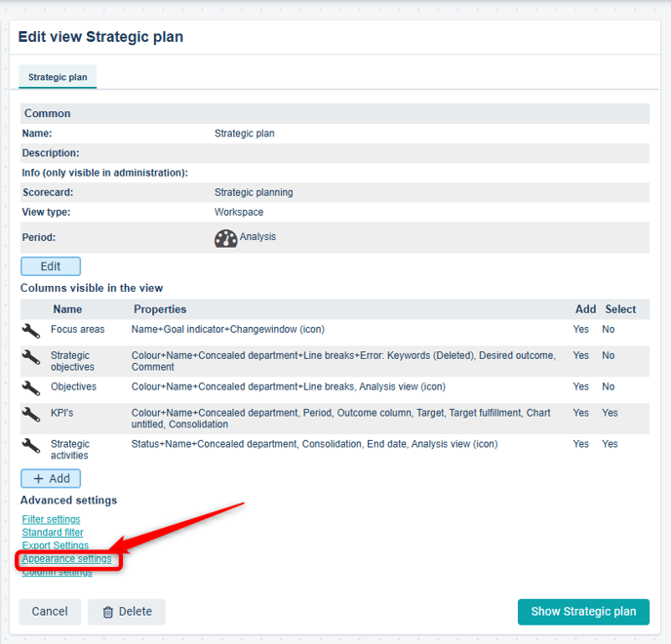Click the Export Settings link

click(56, 545)
